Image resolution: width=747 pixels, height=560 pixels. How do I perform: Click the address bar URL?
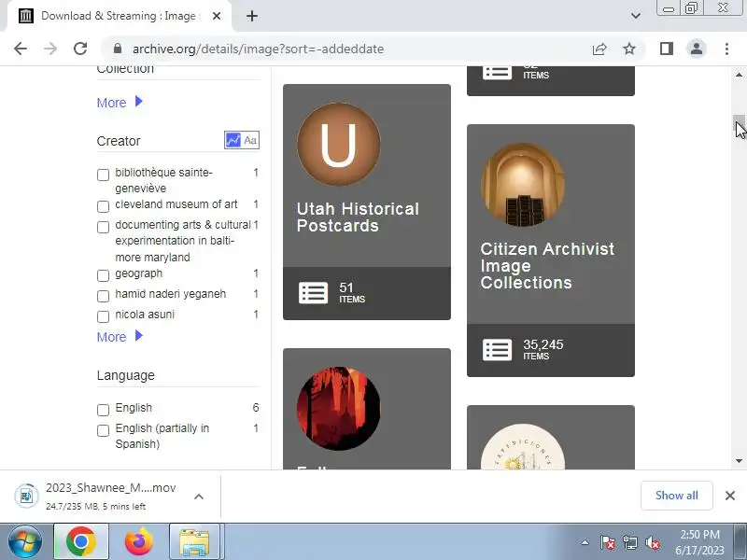pyautogui.click(x=259, y=49)
